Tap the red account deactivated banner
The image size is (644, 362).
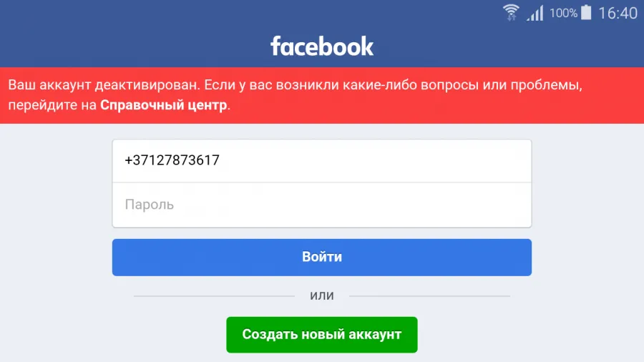coord(322,95)
